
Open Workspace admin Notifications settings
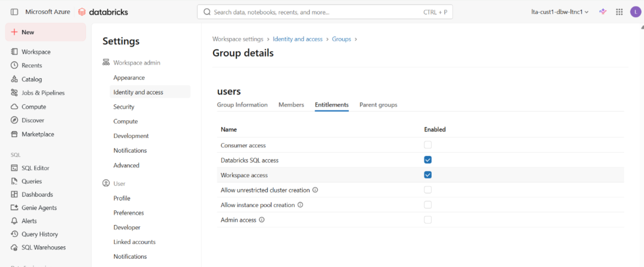pos(130,151)
